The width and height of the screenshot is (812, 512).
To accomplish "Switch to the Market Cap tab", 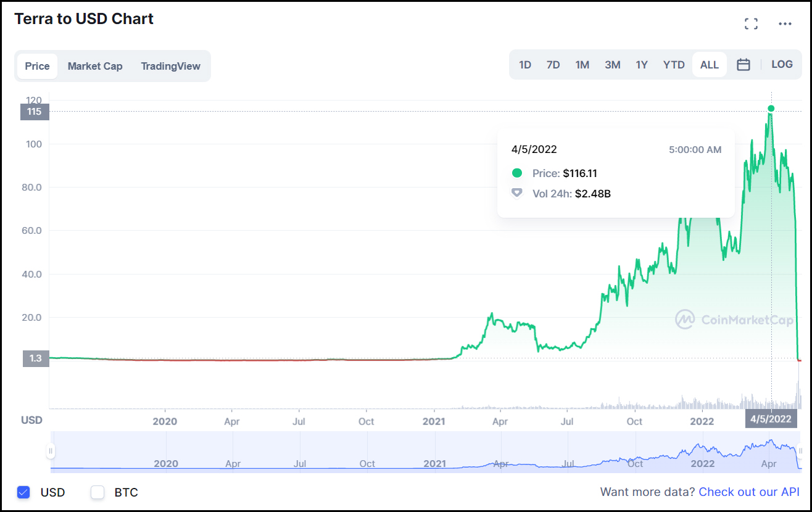I will click(x=95, y=66).
